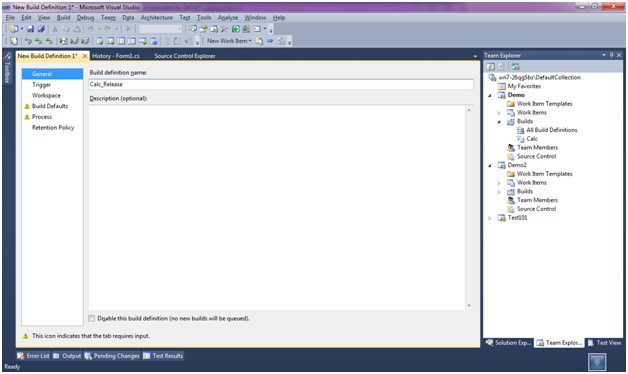Toggle Disable this build definition checkbox
628x374 pixels.
[x=92, y=318]
